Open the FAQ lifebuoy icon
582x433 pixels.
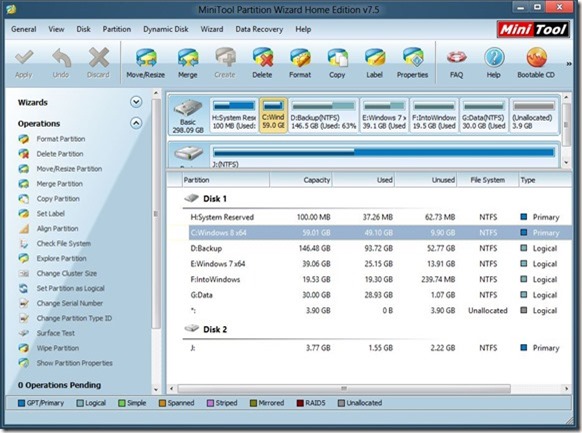457,58
